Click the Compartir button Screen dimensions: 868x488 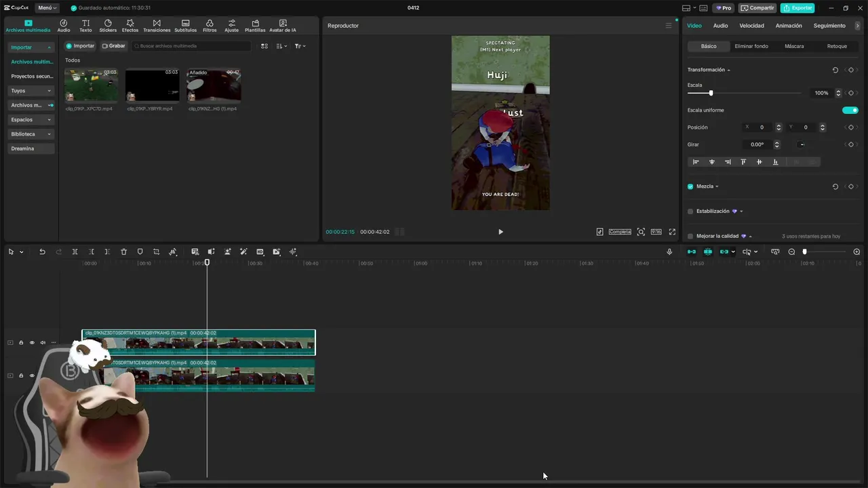coord(757,8)
